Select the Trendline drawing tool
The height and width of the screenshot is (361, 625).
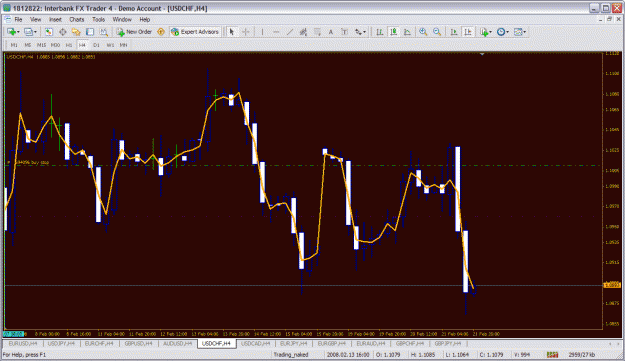tap(290, 32)
